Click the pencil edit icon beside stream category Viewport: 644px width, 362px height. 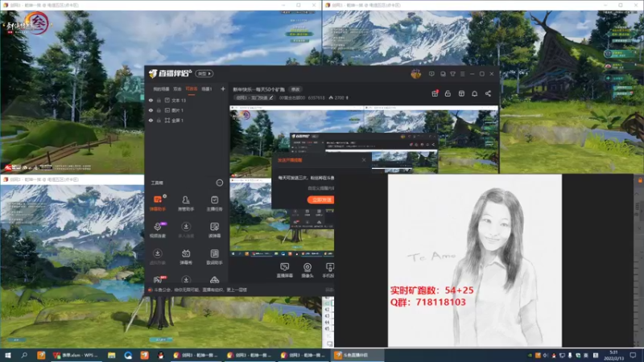click(x=271, y=97)
